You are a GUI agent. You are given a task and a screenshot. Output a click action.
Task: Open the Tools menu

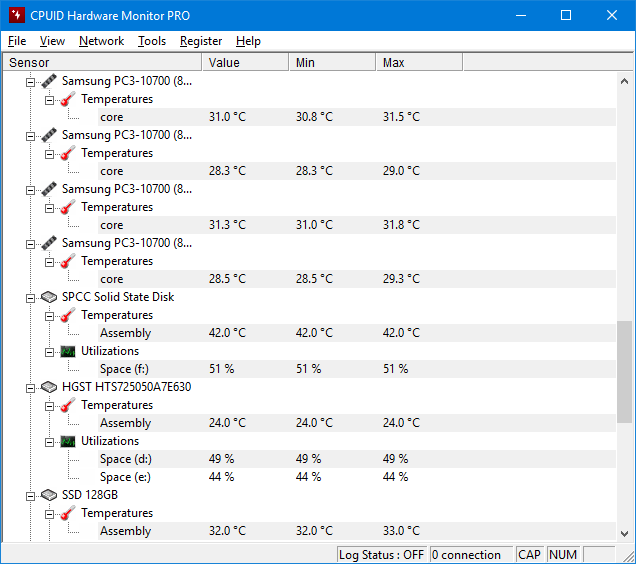pyautogui.click(x=152, y=41)
